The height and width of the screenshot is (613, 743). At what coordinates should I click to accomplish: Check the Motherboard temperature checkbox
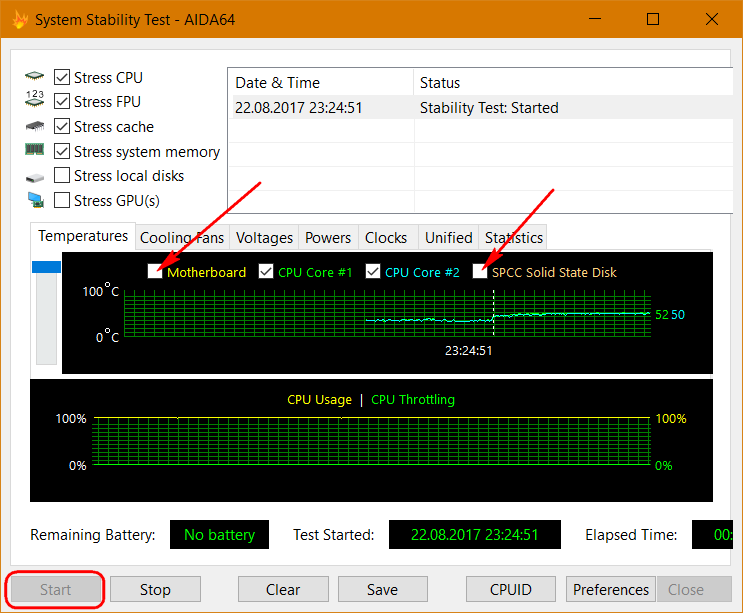[155, 271]
